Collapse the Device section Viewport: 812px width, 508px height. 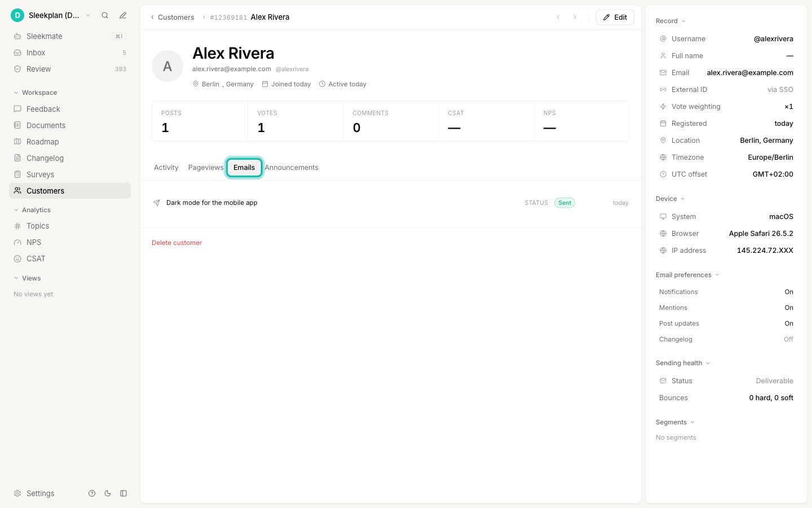click(x=670, y=199)
